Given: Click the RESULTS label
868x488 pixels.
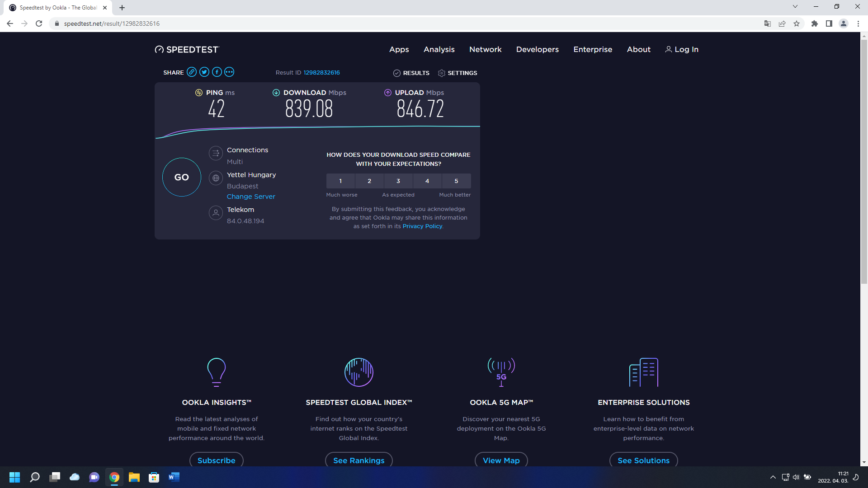Looking at the screenshot, I should [x=416, y=73].
